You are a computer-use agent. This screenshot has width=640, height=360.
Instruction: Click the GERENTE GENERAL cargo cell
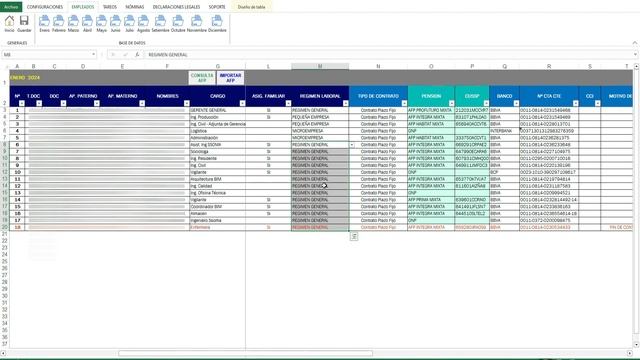(218, 110)
